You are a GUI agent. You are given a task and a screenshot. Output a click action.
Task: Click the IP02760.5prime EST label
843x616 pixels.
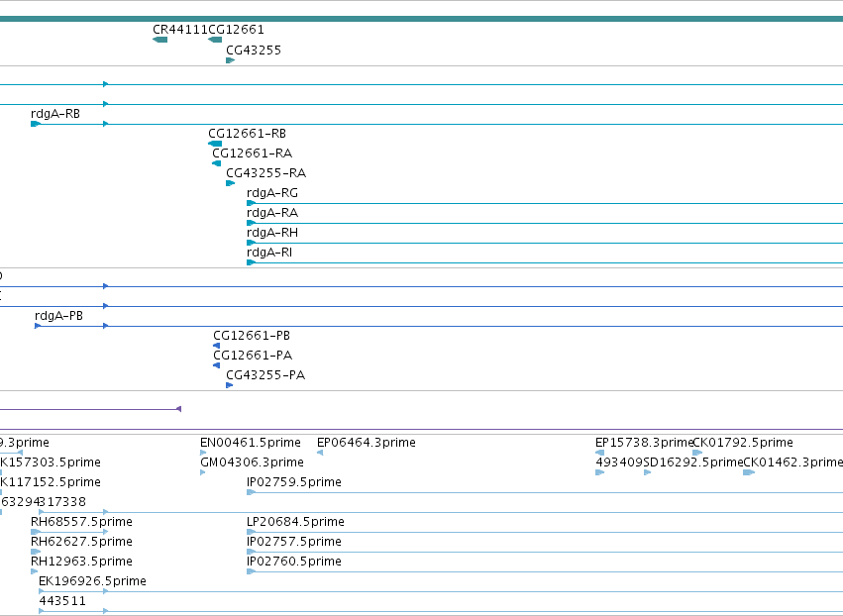tap(294, 562)
